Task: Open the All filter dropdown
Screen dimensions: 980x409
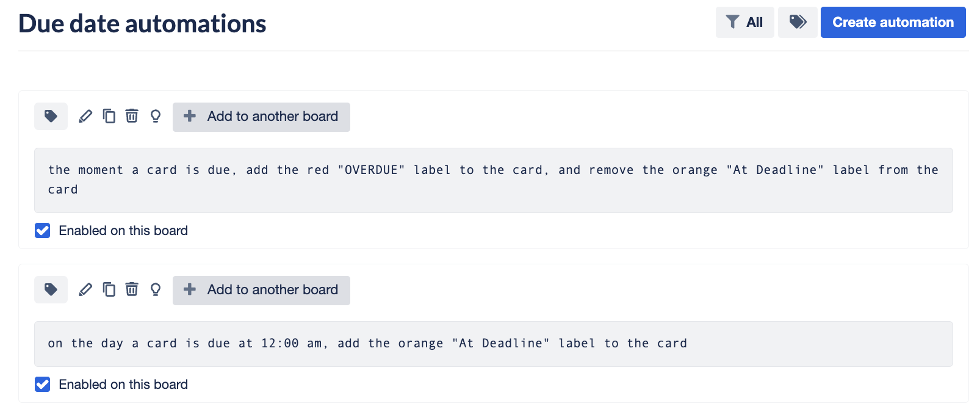Action: point(744,23)
